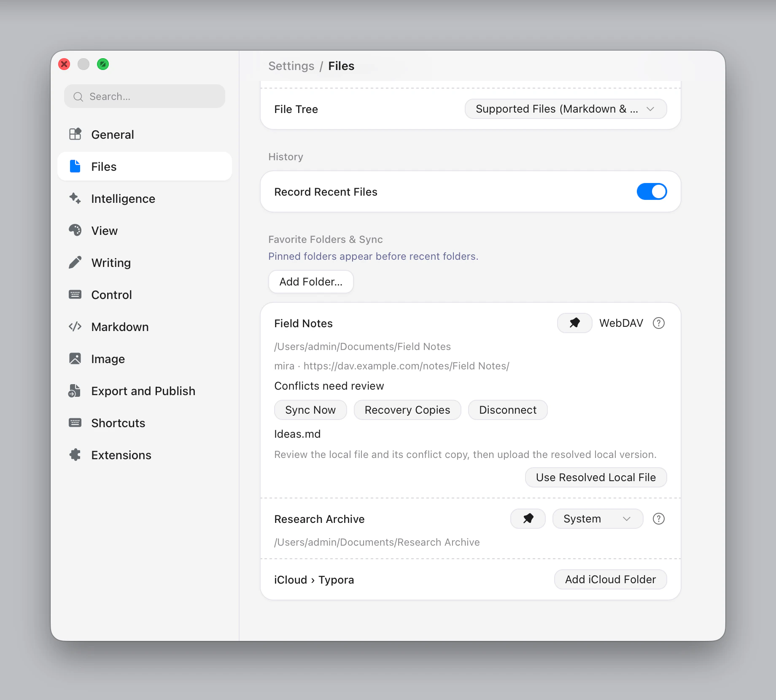Open help for Research Archive sync
The width and height of the screenshot is (776, 700).
(x=658, y=519)
